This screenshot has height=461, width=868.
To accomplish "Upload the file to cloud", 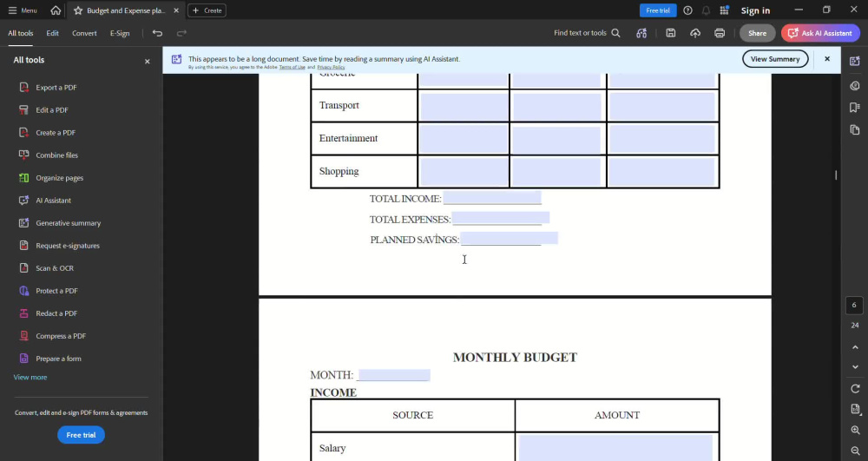I will pos(695,33).
